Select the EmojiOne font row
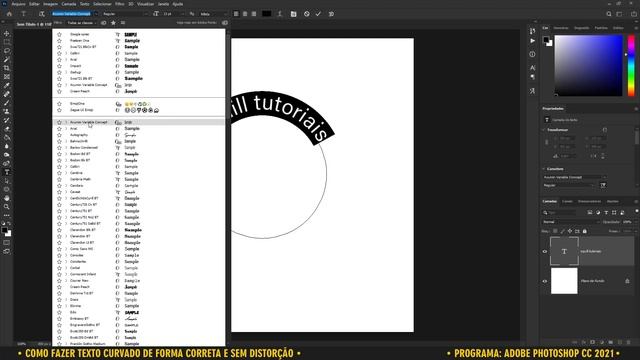The height and width of the screenshot is (360, 640). (x=139, y=104)
